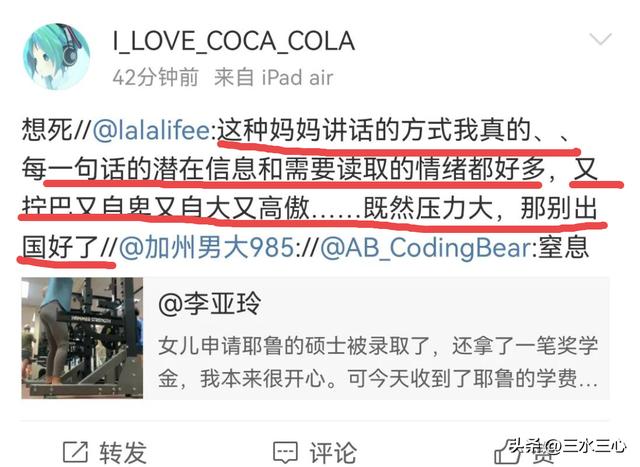The width and height of the screenshot is (640, 467).
Task: Open the @AB_CodingBear mention
Action: pos(425,247)
